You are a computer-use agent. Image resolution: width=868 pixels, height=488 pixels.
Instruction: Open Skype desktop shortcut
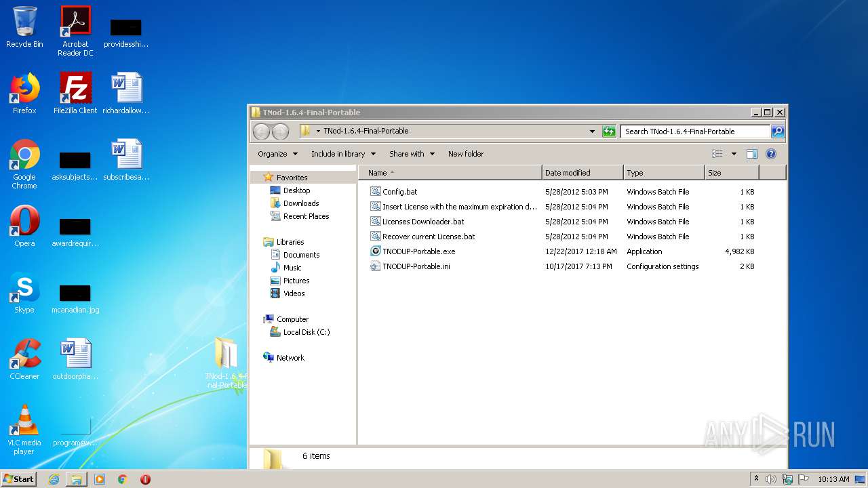(24, 293)
